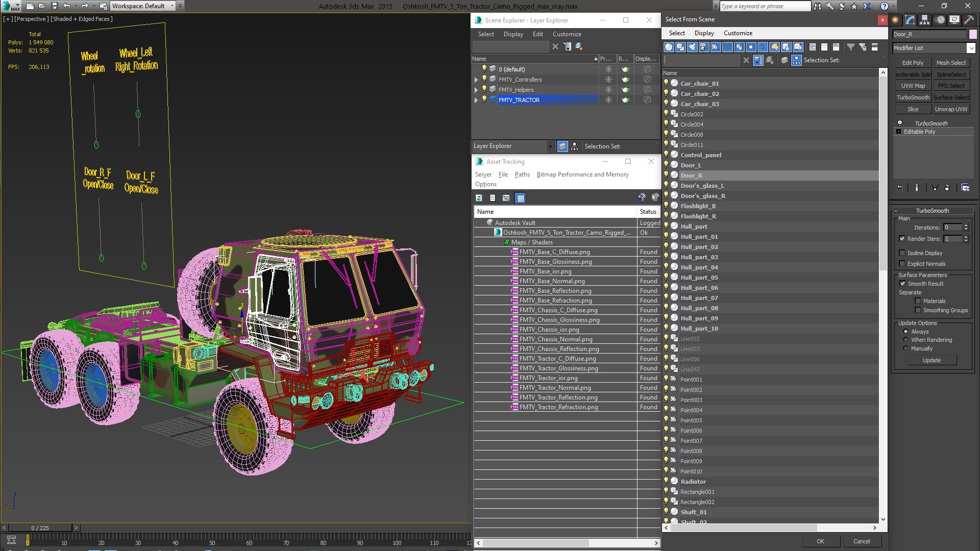Toggle the Display Geometry filter icon
The height and width of the screenshot is (551, 980).
(x=669, y=47)
